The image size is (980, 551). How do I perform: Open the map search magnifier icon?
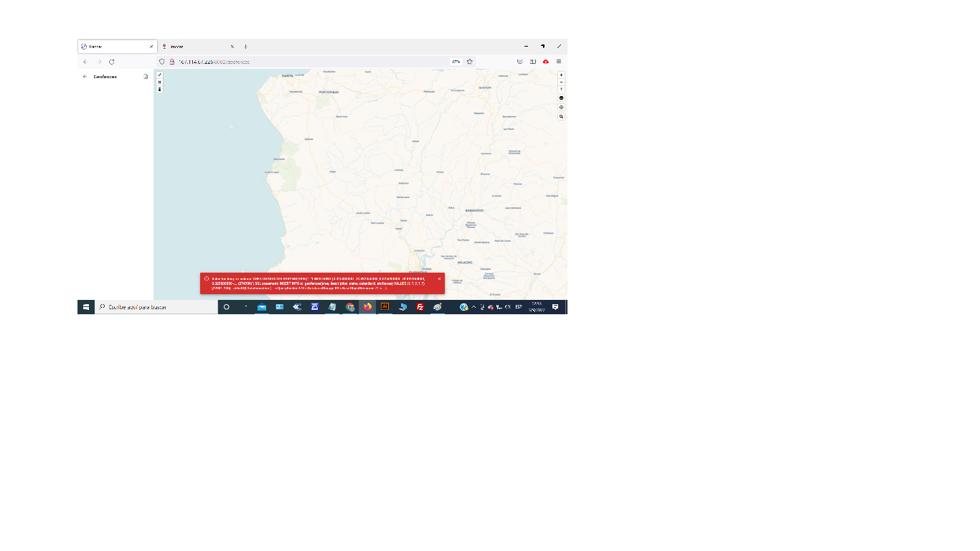coord(561,116)
